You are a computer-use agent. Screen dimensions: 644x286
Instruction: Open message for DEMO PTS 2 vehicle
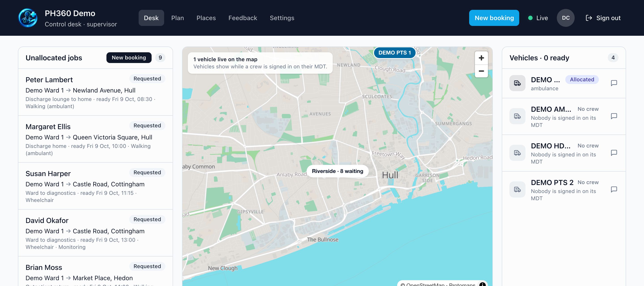[614, 189]
